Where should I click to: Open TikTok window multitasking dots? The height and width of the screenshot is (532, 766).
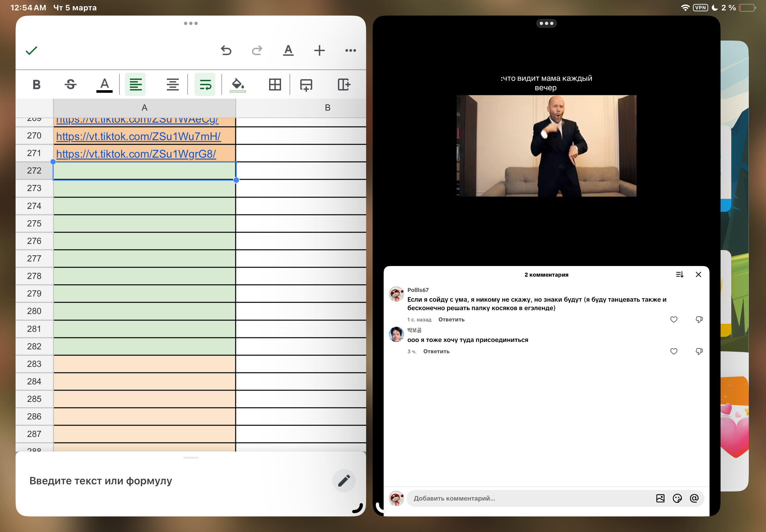[x=546, y=23]
